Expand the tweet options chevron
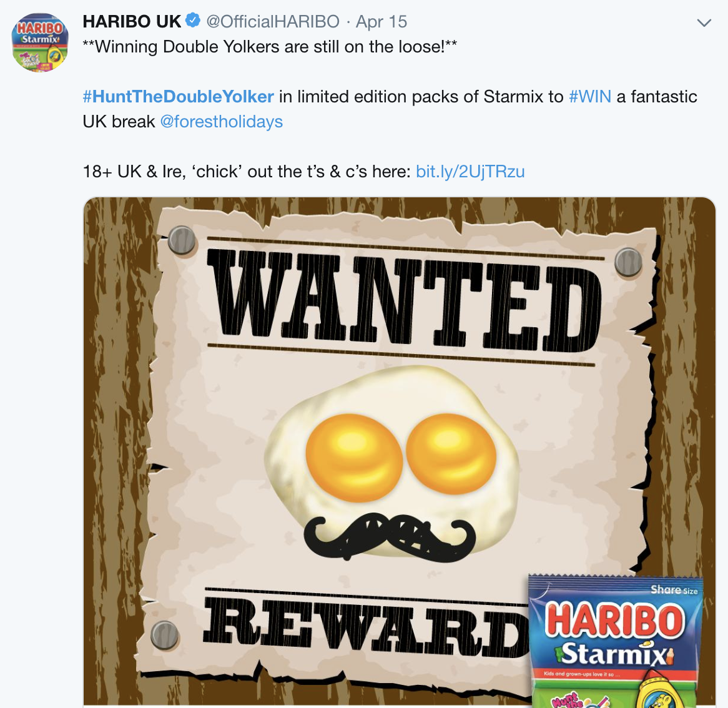The height and width of the screenshot is (708, 728). pyautogui.click(x=704, y=22)
